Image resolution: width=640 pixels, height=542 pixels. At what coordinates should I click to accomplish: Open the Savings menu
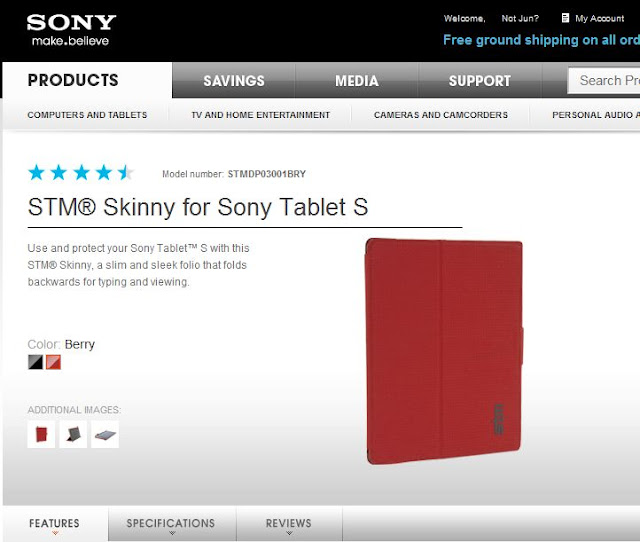[234, 80]
